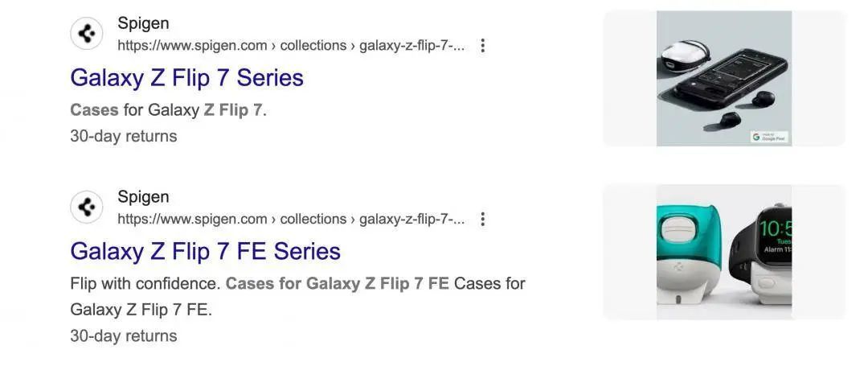Click "30-day returns" under Galaxy Z Flip 7 FE Series
This screenshot has width=868, height=366.
coord(123,335)
